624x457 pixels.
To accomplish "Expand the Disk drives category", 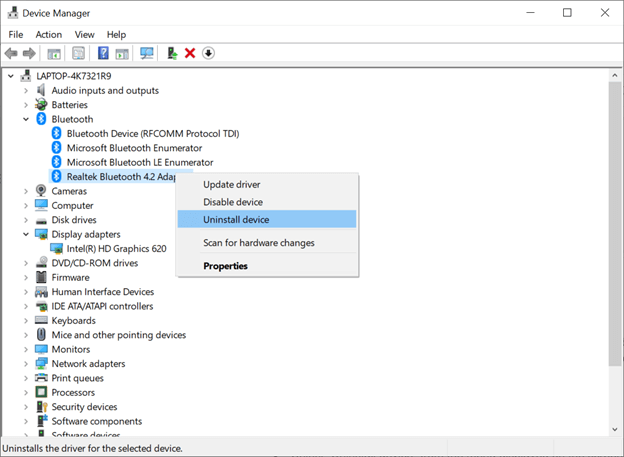I will click(26, 220).
